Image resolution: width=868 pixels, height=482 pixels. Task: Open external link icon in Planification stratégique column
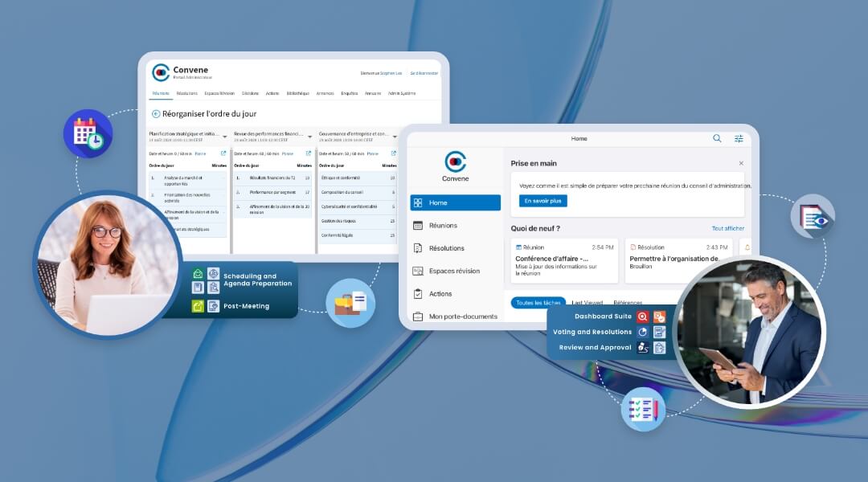click(223, 153)
